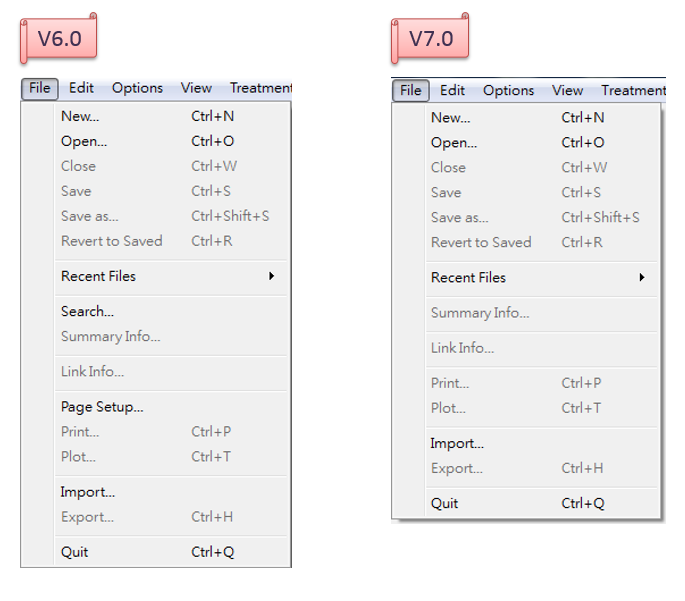Select Quit in the V7.0 File menu
The width and height of the screenshot is (685, 601).
[445, 503]
